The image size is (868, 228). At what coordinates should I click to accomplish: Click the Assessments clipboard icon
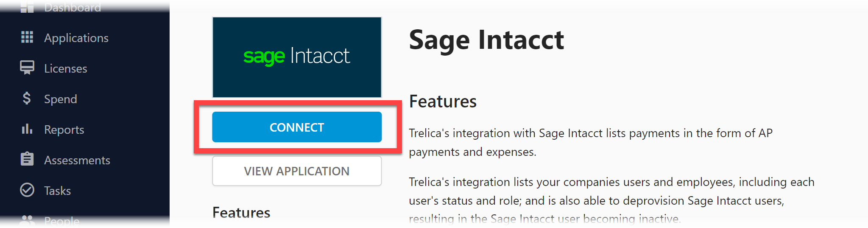tap(27, 159)
